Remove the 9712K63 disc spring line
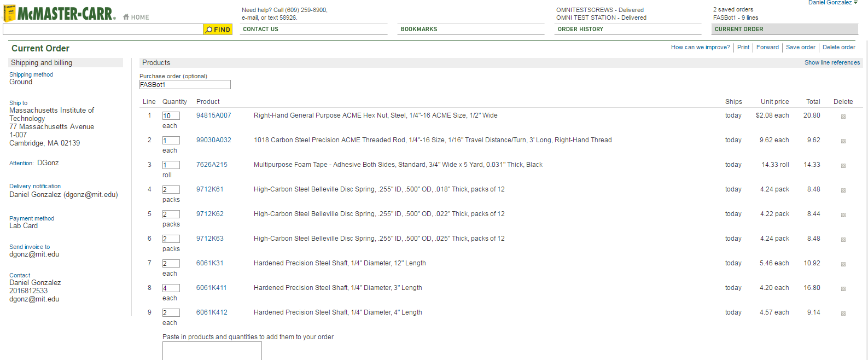868x360 pixels. 843,240
